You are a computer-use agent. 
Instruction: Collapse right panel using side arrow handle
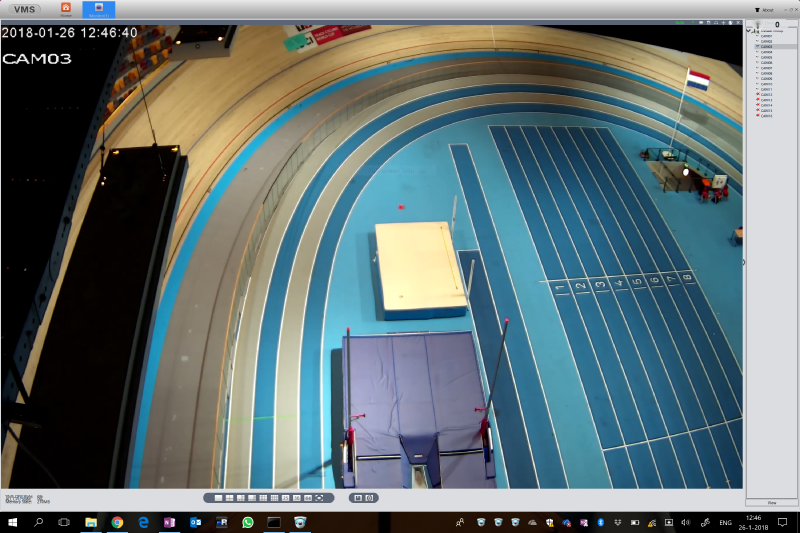[743, 262]
